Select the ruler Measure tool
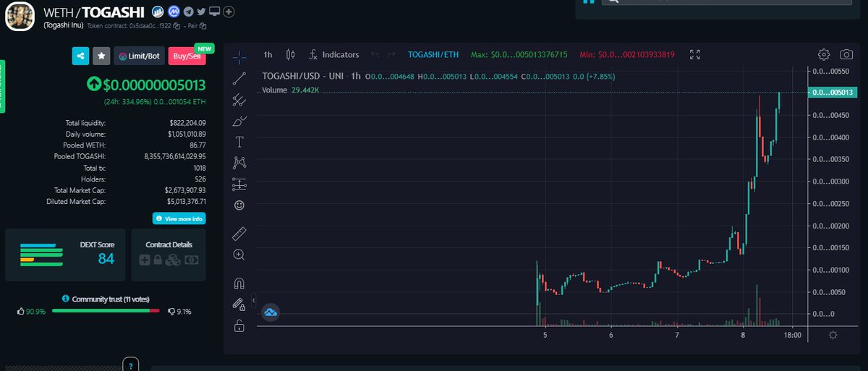This screenshot has width=868, height=371. point(239,234)
